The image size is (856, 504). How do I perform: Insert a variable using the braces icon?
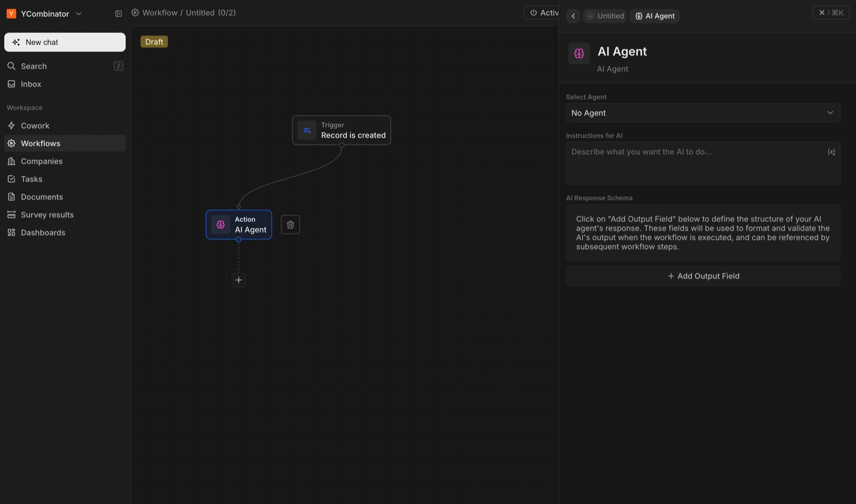tap(831, 152)
